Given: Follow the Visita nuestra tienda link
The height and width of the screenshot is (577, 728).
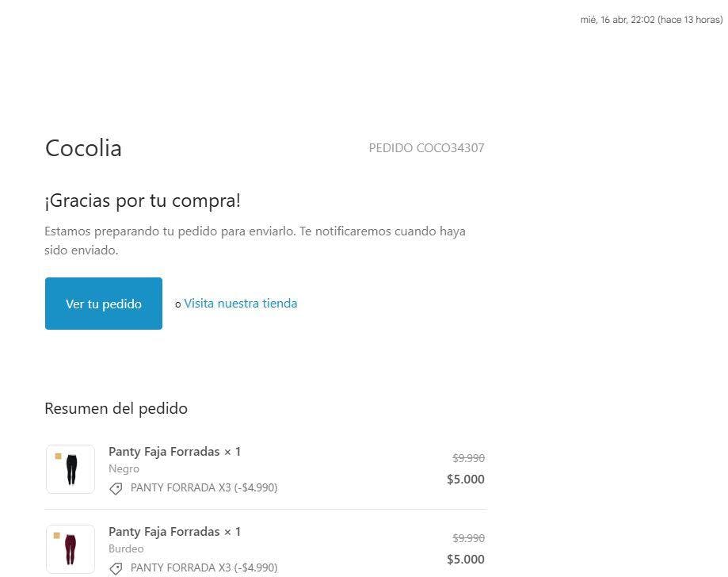Looking at the screenshot, I should (241, 304).
